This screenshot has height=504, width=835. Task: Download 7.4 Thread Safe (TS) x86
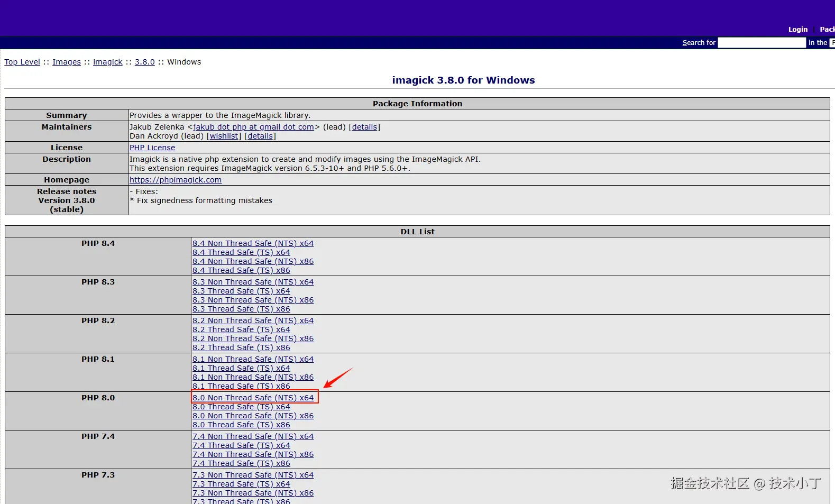241,463
